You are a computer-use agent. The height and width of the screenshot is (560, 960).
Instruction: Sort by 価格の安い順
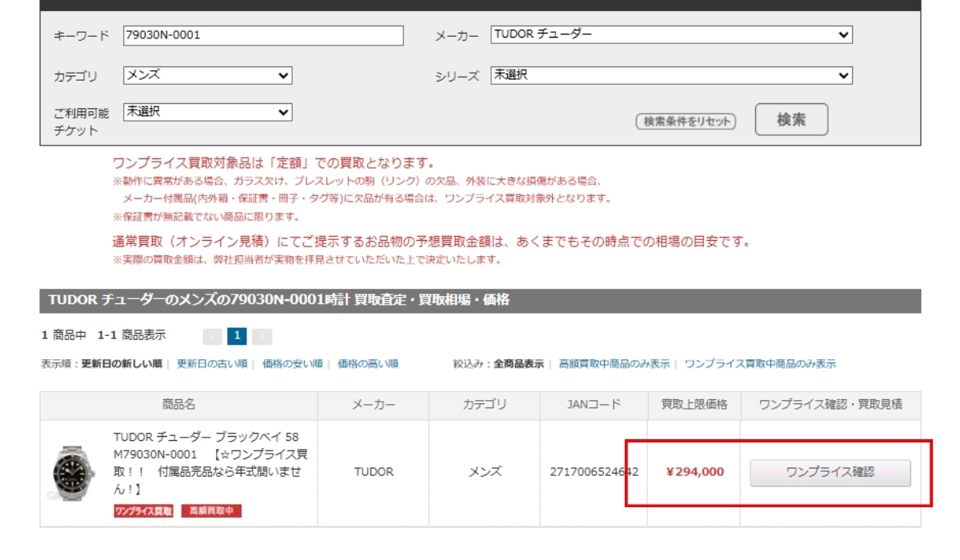point(292,364)
